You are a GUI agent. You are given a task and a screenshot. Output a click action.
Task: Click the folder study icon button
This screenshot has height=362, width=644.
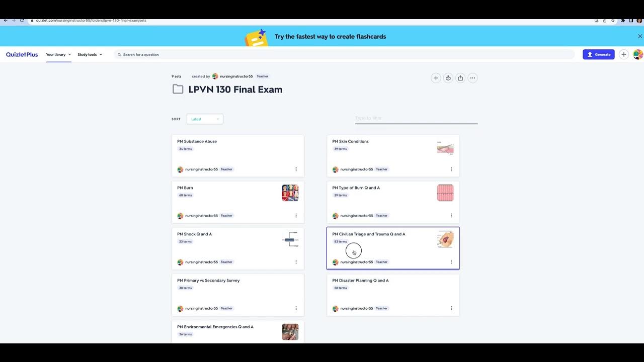pos(448,78)
